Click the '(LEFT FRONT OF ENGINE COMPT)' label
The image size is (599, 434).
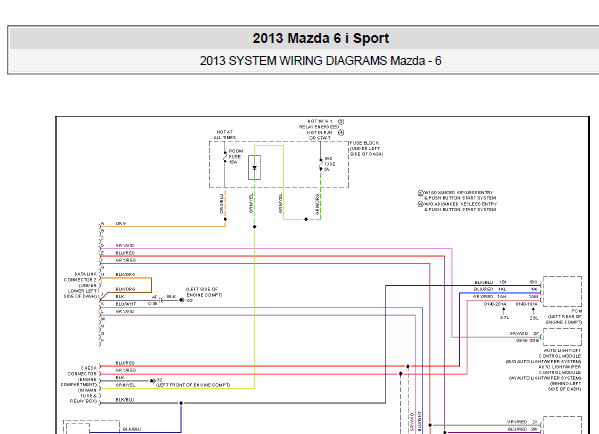click(x=193, y=385)
